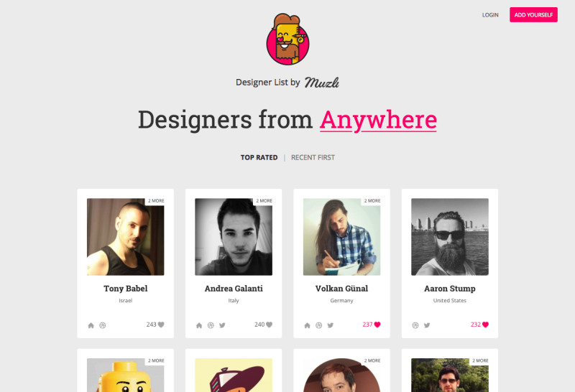Open Andrea Galanti's Twitter icon

tap(222, 325)
